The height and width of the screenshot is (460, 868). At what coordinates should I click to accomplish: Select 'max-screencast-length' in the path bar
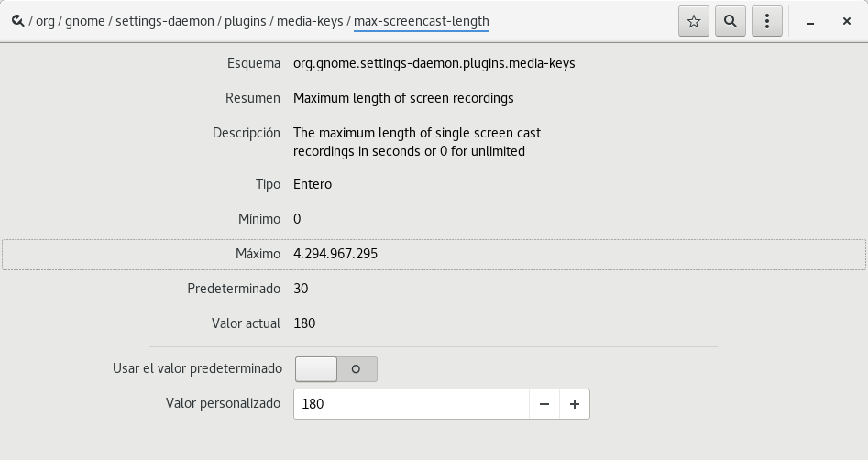point(422,21)
